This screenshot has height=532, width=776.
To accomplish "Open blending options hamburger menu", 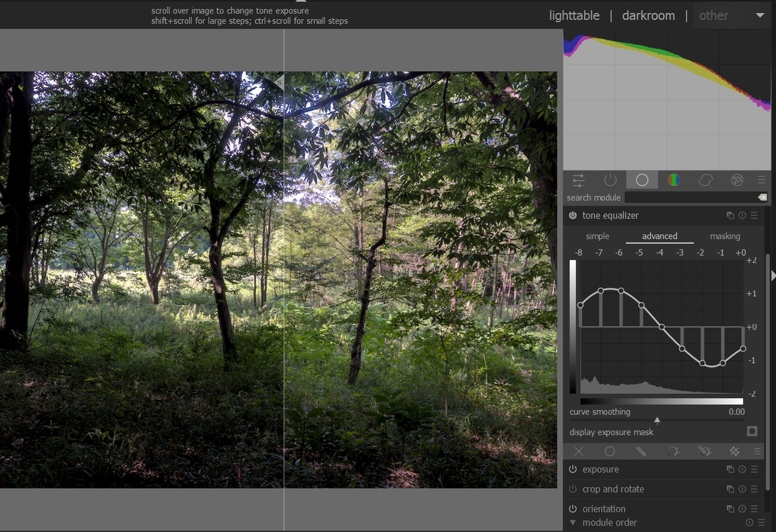I will coord(757,451).
